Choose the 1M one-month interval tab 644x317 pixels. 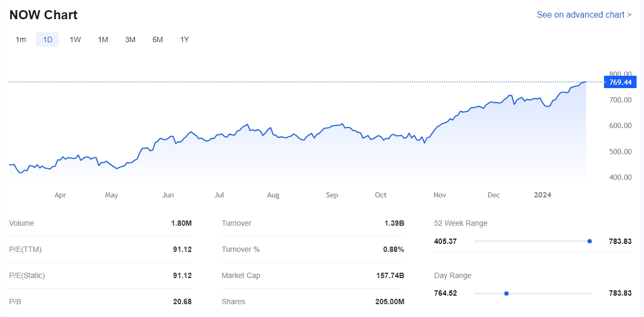[x=103, y=39]
